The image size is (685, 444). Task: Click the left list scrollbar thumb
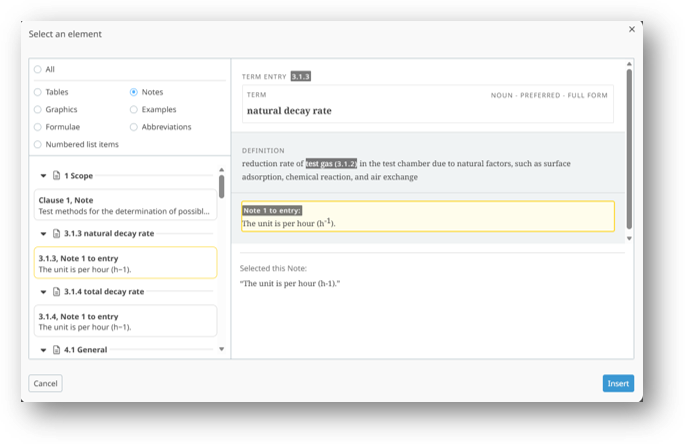[221, 187]
